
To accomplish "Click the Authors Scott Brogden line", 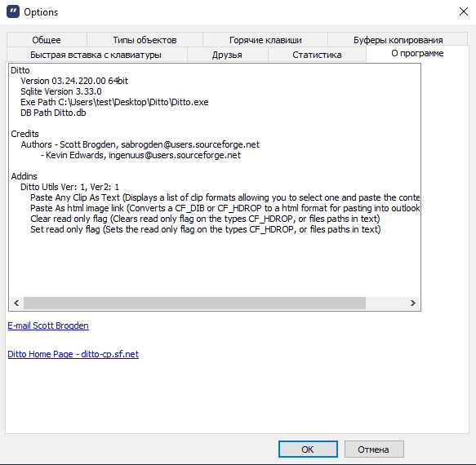I will click(x=140, y=144).
